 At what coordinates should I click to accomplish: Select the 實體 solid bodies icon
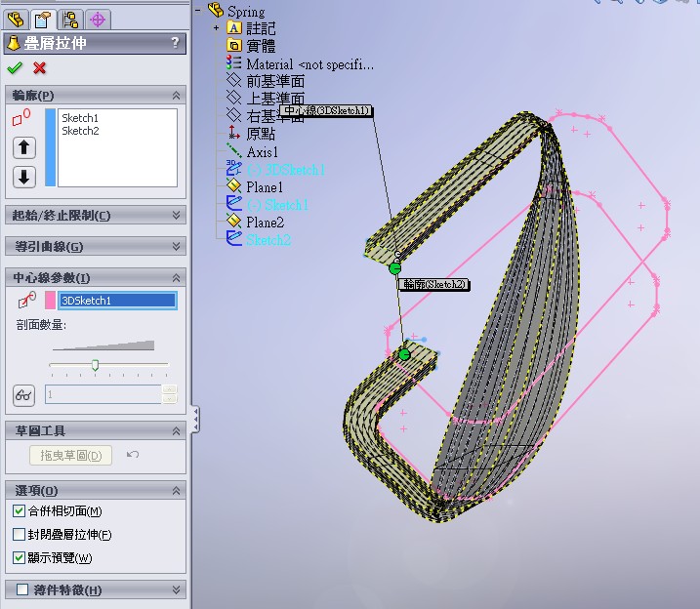coord(234,46)
